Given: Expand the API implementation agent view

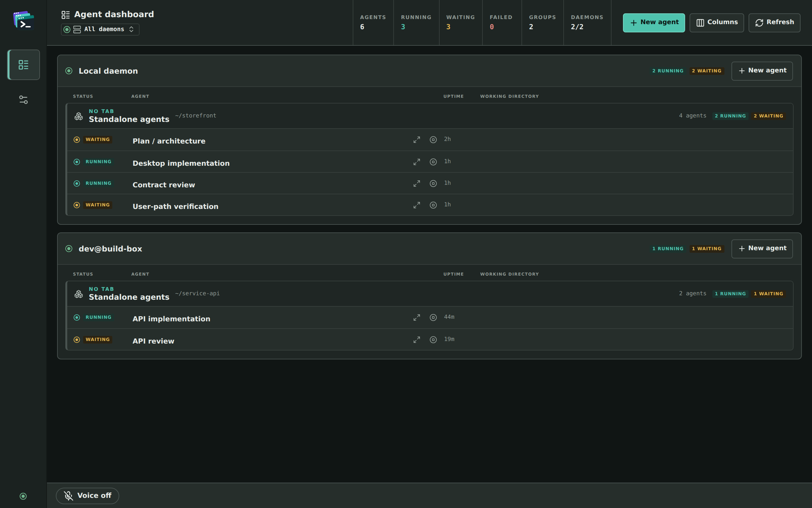Looking at the screenshot, I should (417, 317).
